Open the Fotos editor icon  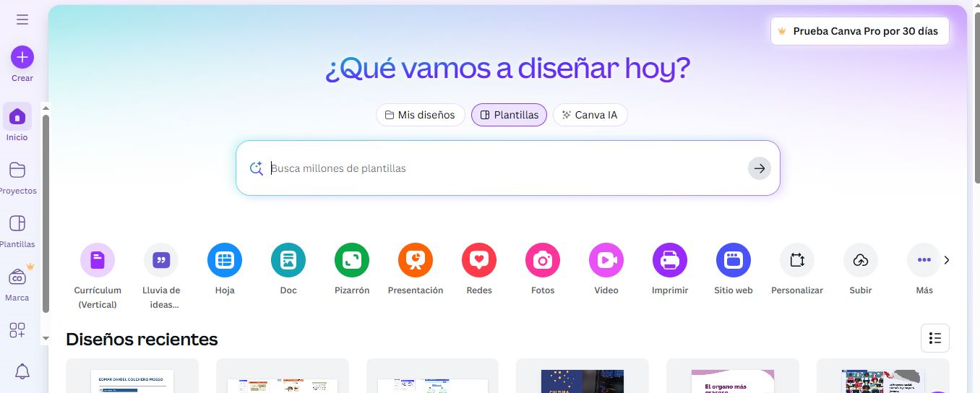(x=543, y=260)
